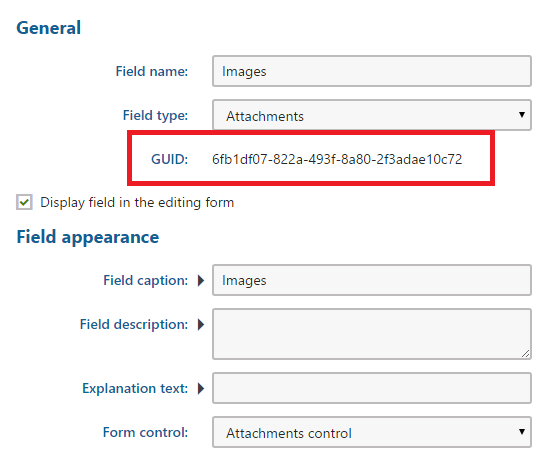
Task: Click the Field name label
Action: [152, 71]
